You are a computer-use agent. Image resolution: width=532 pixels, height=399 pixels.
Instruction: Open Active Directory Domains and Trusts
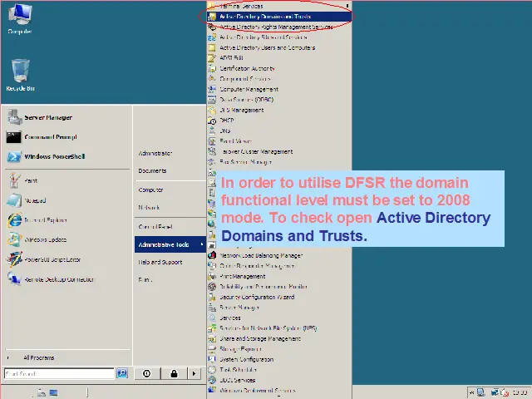pyautogui.click(x=279, y=17)
